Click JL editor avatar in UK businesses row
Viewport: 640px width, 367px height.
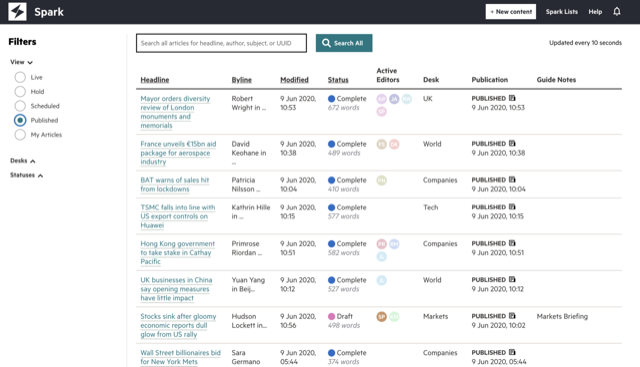click(x=381, y=280)
